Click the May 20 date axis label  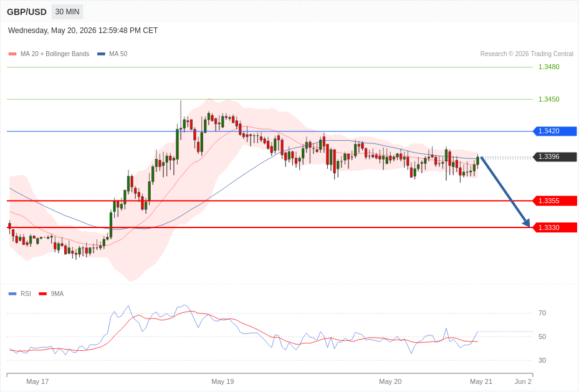[x=390, y=381]
